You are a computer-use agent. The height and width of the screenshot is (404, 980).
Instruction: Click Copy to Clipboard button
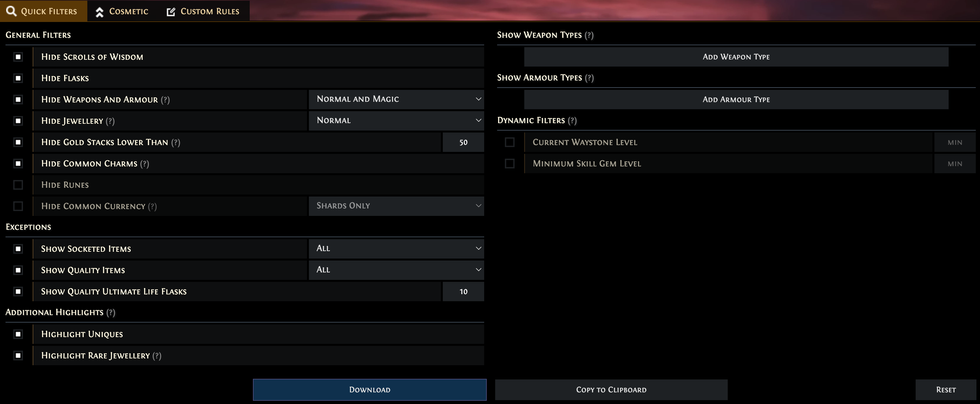coord(611,390)
